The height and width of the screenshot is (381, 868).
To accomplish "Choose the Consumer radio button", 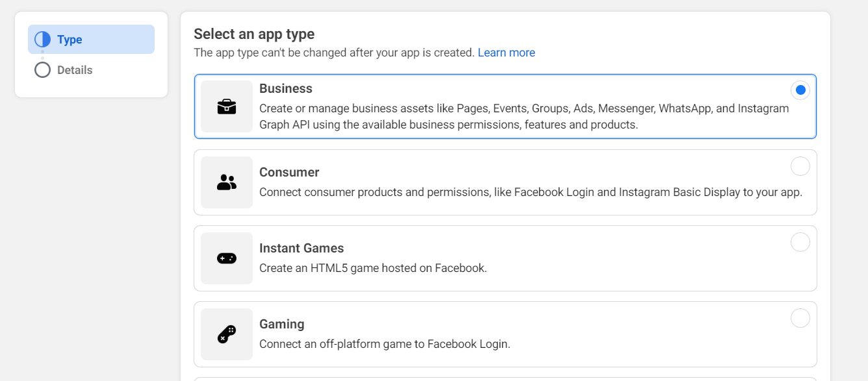I will pyautogui.click(x=800, y=166).
